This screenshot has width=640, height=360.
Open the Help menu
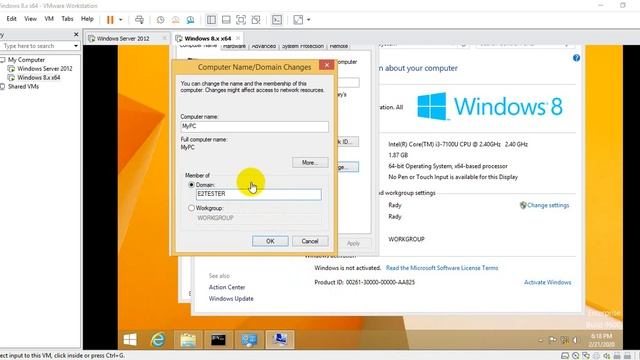pyautogui.click(x=87, y=19)
